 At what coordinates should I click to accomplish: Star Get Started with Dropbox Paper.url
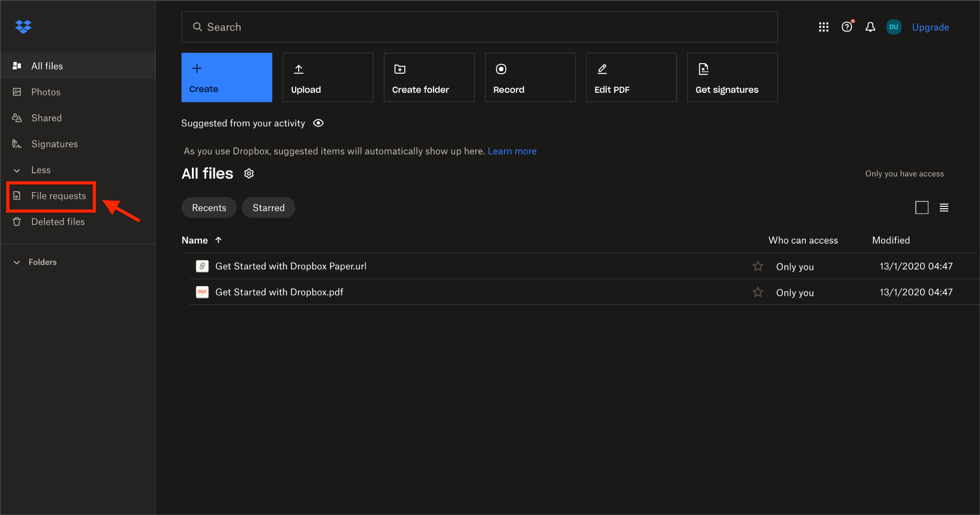click(x=757, y=266)
